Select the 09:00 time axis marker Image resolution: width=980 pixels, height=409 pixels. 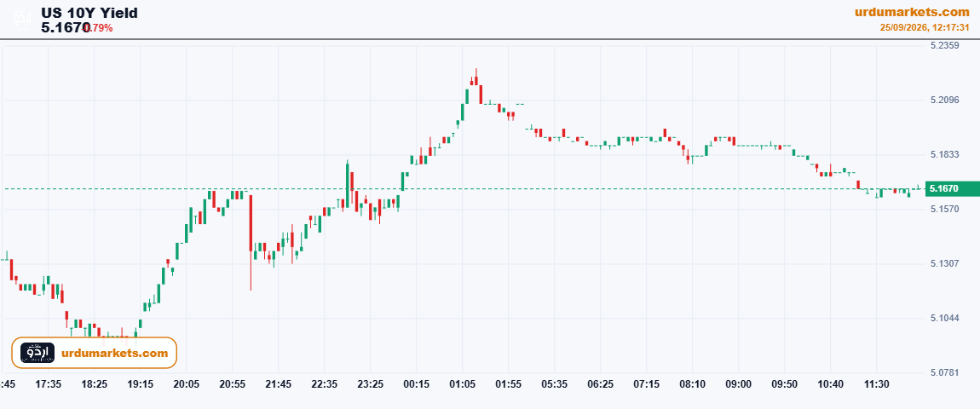(x=738, y=384)
